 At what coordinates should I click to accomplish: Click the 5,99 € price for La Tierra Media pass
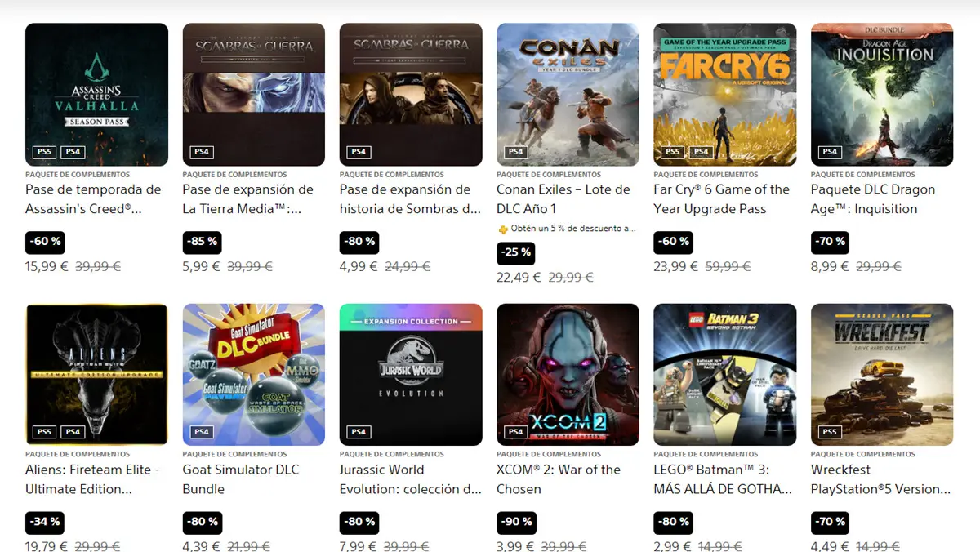202,266
